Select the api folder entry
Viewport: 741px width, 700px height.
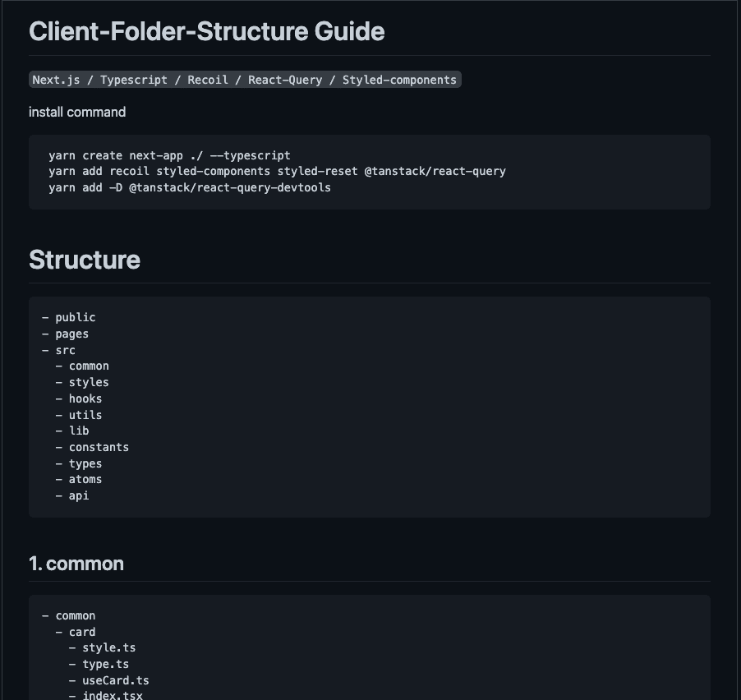click(78, 495)
